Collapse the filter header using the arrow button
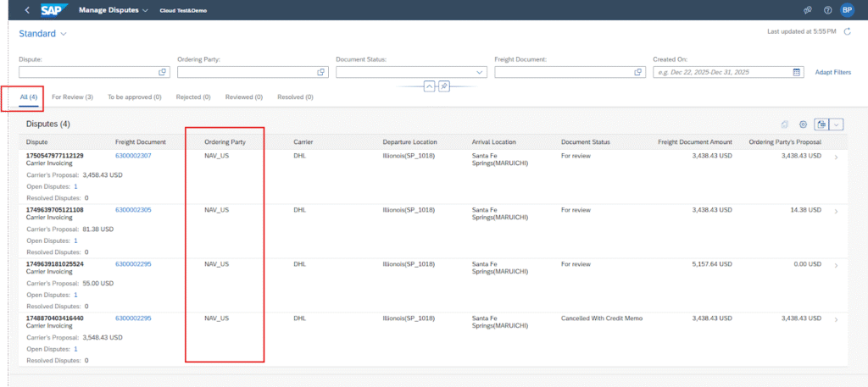The image size is (868, 387). (429, 86)
